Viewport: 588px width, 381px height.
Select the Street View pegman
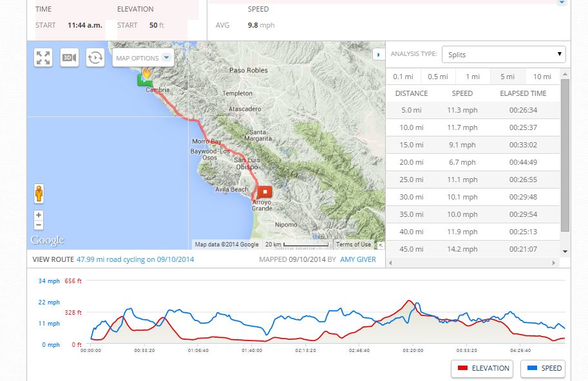point(39,193)
